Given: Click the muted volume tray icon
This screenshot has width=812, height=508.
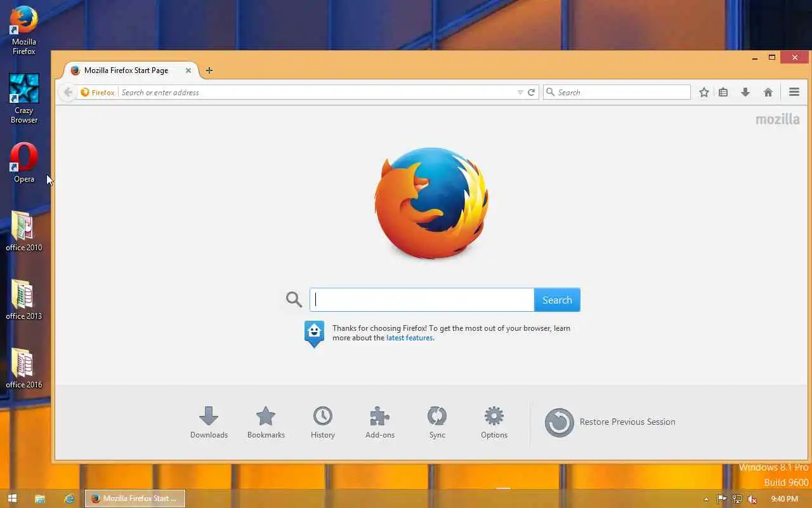Looking at the screenshot, I should (752, 499).
